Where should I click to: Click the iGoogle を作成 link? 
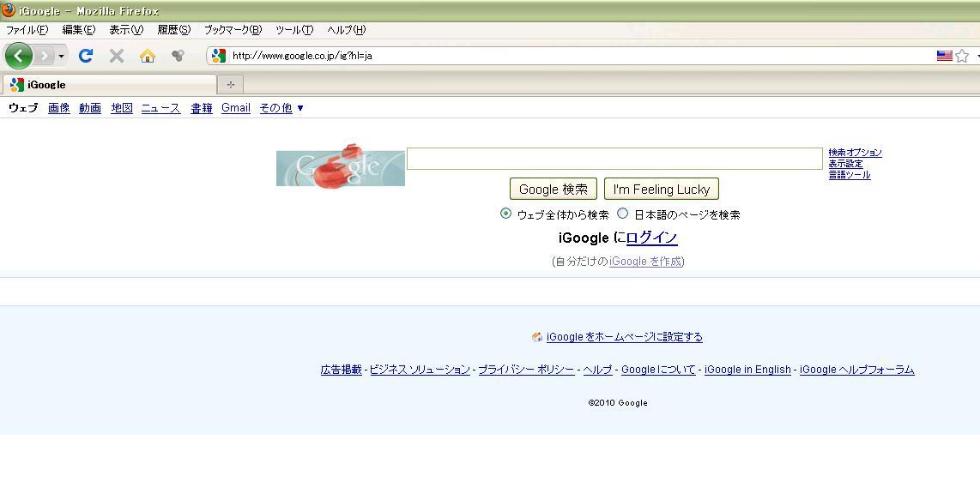coord(645,262)
